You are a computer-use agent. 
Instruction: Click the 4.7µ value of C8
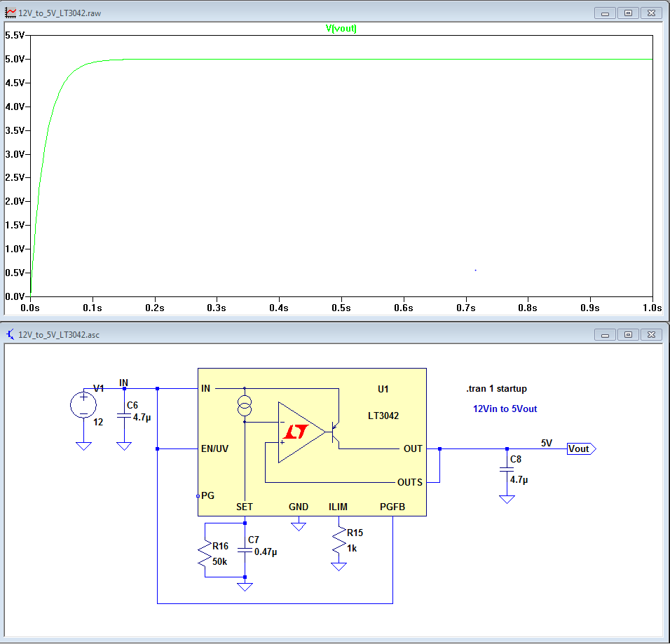click(x=519, y=479)
